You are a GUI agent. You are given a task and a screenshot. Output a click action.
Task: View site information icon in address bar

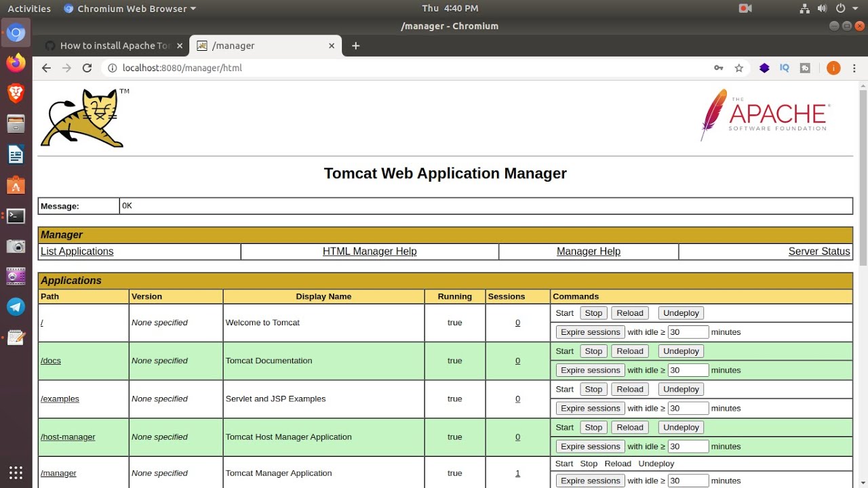click(113, 68)
